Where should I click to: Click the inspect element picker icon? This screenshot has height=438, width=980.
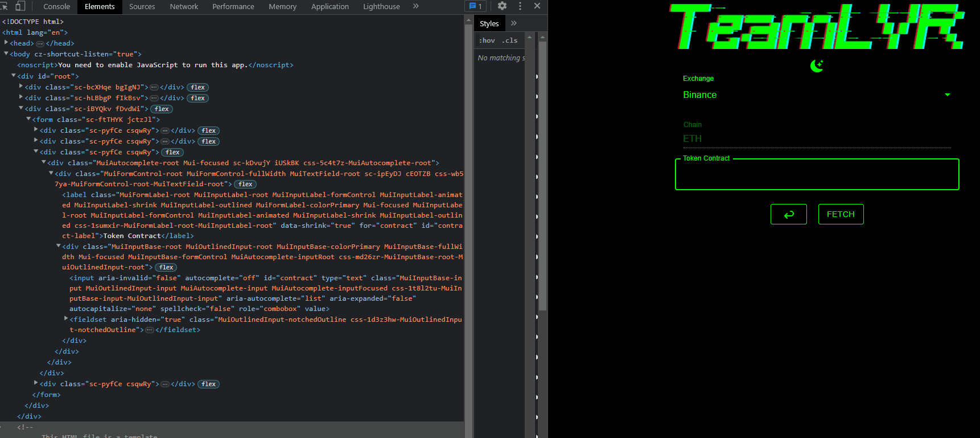tap(5, 6)
